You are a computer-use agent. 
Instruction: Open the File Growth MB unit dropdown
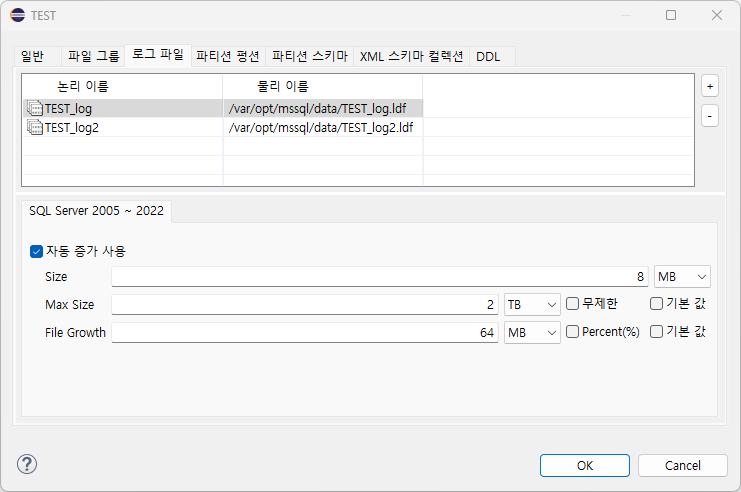point(532,333)
